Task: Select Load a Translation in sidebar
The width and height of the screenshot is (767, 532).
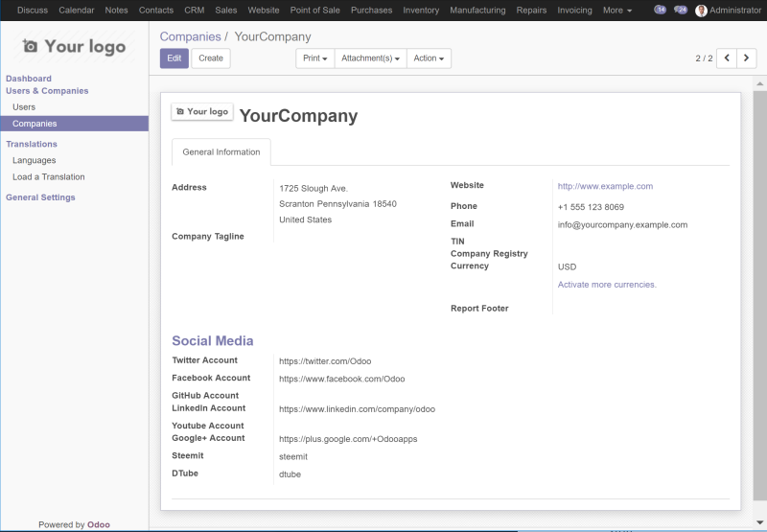Action: [49, 177]
